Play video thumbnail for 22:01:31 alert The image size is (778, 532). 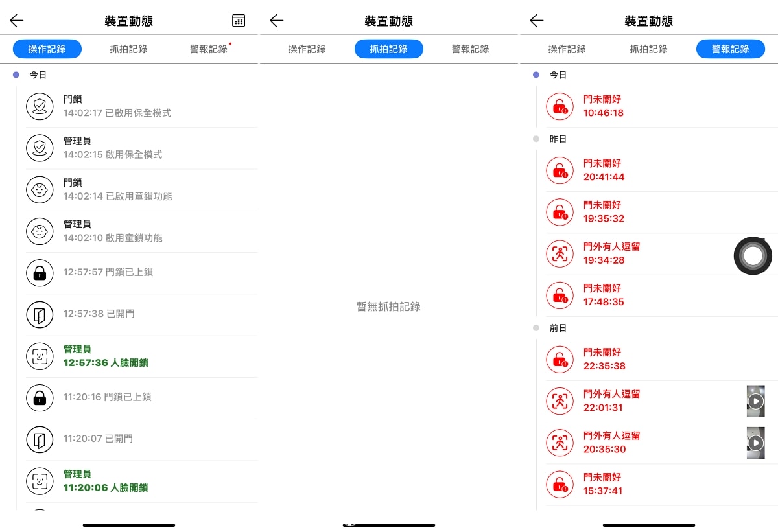(755, 401)
